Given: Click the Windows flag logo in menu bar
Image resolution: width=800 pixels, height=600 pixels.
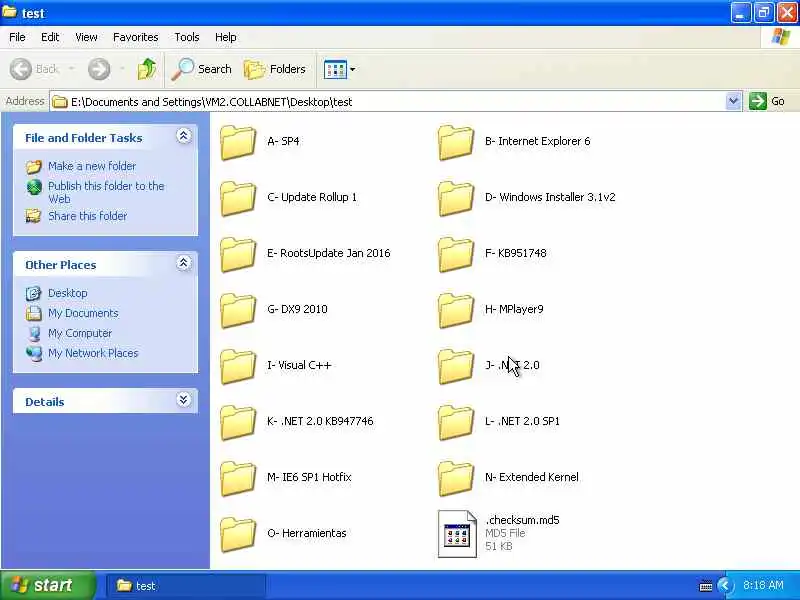Looking at the screenshot, I should (x=780, y=37).
